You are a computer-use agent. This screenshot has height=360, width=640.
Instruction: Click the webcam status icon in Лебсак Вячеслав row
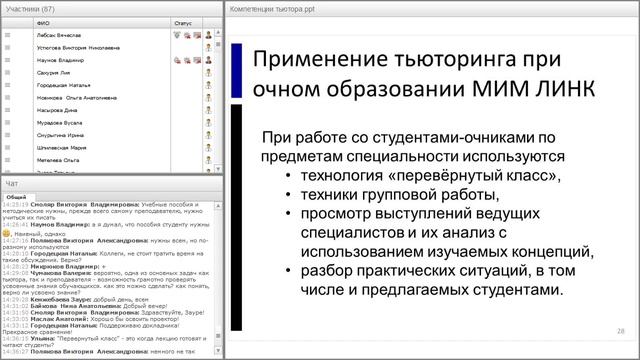point(187,36)
